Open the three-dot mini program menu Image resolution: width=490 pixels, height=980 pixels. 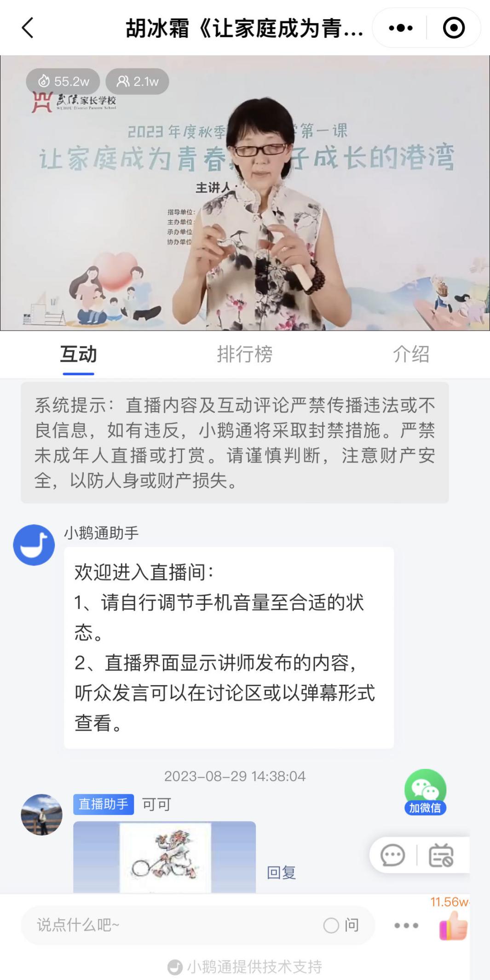click(x=400, y=28)
